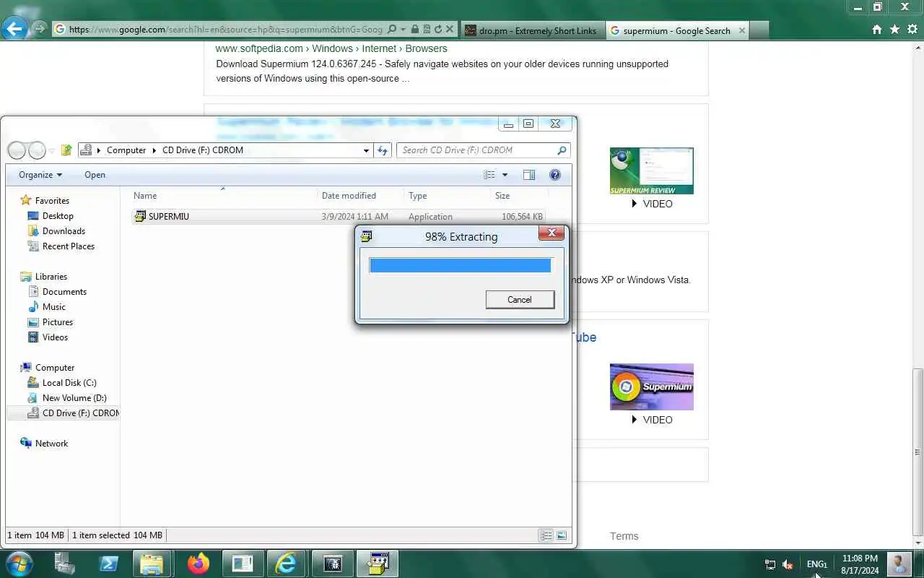Open the browser Home page icon
The image size is (924, 578).
click(877, 30)
